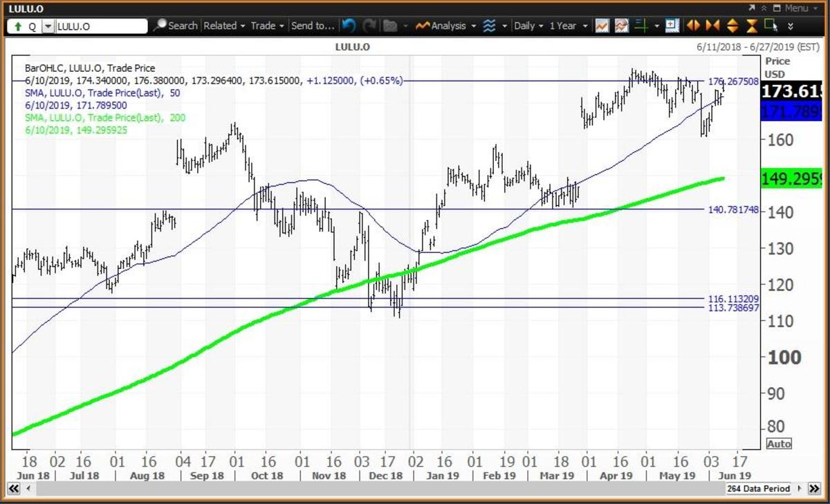Click the first line-chart toolbar icon
Screen dimensions: 830x504
tap(602, 26)
